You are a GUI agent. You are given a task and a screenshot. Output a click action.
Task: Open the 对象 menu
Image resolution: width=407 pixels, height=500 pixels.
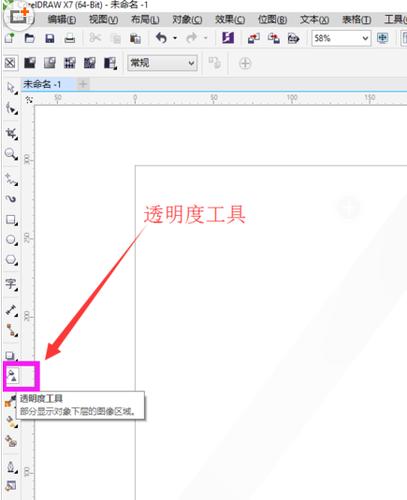click(187, 20)
